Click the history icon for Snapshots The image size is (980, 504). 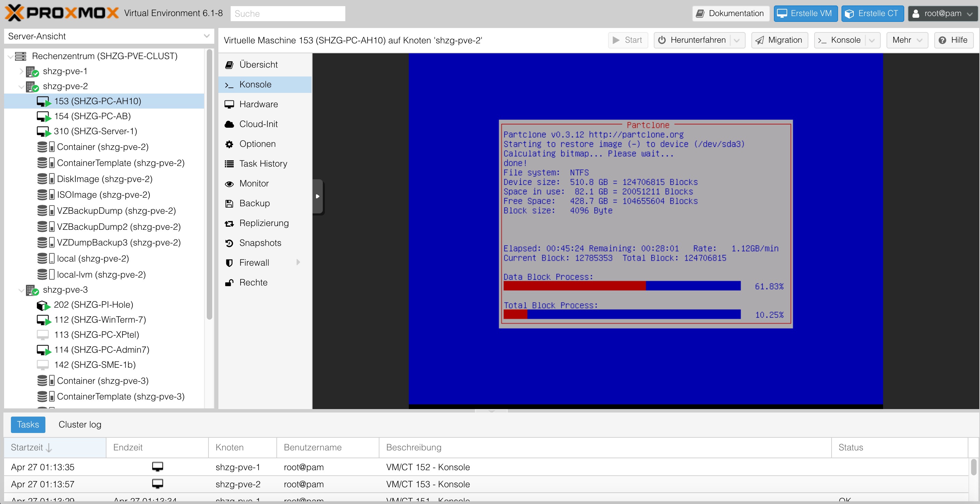coord(229,243)
